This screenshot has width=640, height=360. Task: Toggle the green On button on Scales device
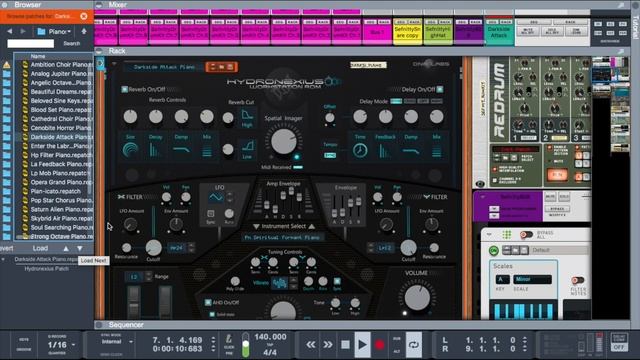[x=494, y=250]
